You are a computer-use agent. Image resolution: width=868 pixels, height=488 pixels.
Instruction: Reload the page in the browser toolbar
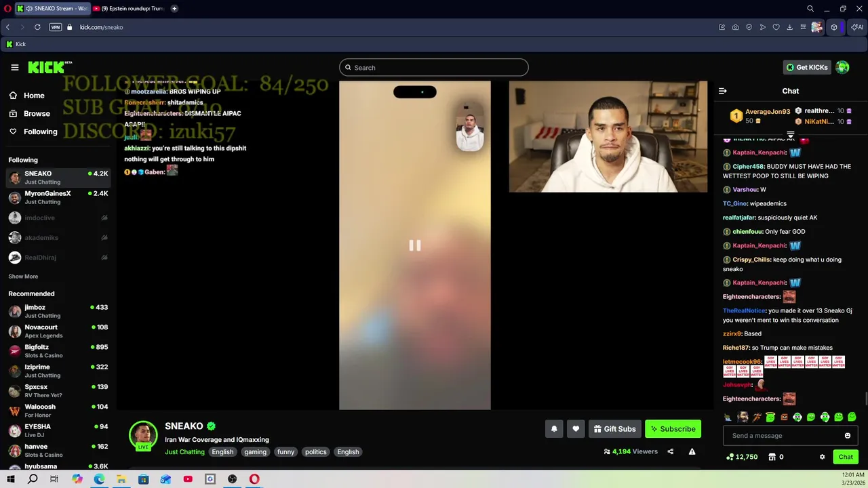(x=37, y=27)
